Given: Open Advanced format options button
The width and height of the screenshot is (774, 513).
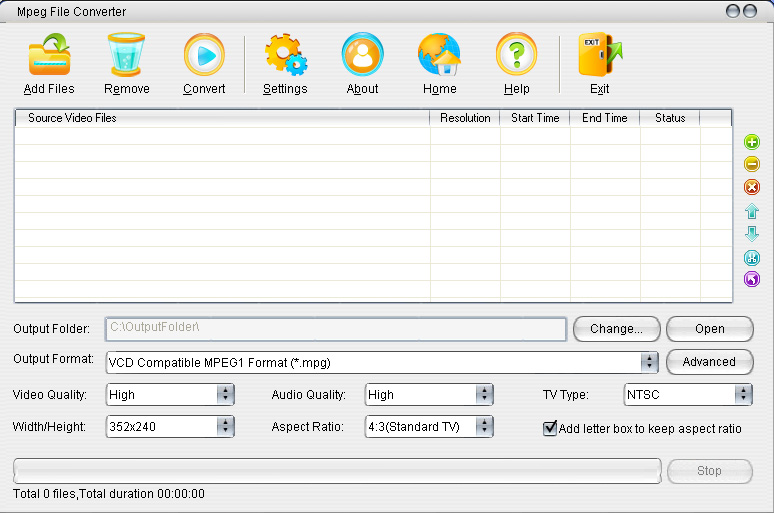Looking at the screenshot, I should (710, 362).
